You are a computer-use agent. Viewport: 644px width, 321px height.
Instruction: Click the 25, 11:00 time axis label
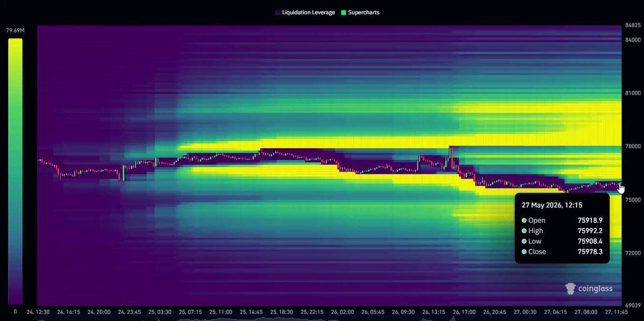click(221, 311)
